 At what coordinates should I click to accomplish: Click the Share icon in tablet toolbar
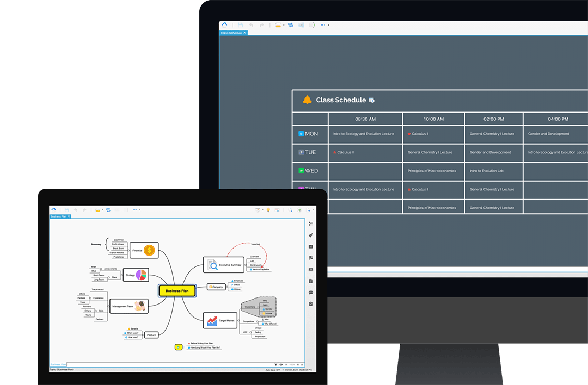(x=299, y=209)
